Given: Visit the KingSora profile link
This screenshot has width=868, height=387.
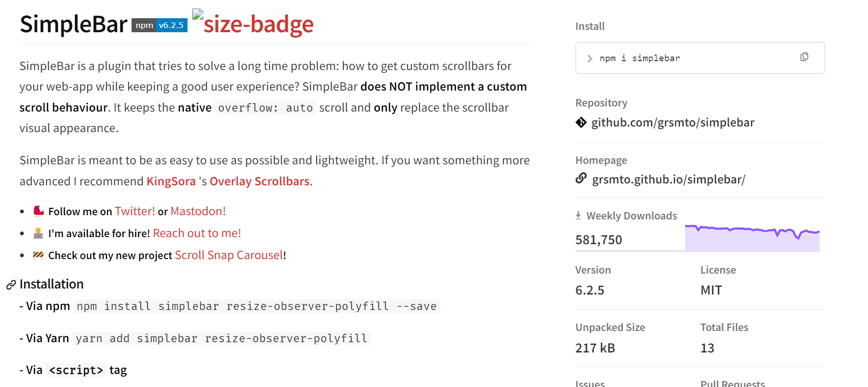Looking at the screenshot, I should click(171, 182).
